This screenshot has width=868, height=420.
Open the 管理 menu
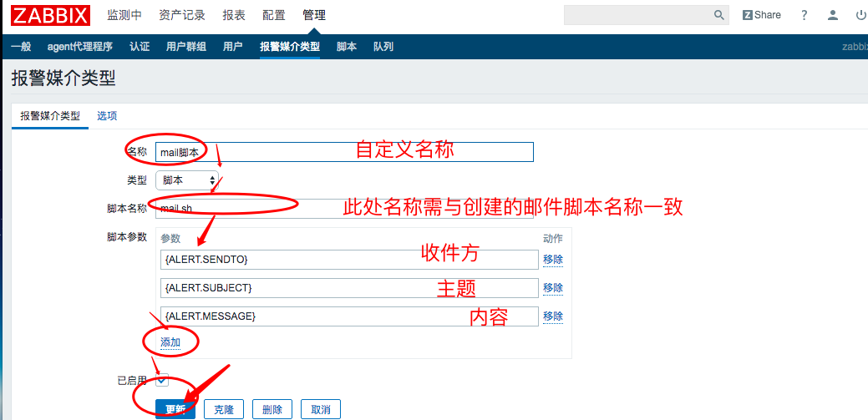(x=314, y=16)
